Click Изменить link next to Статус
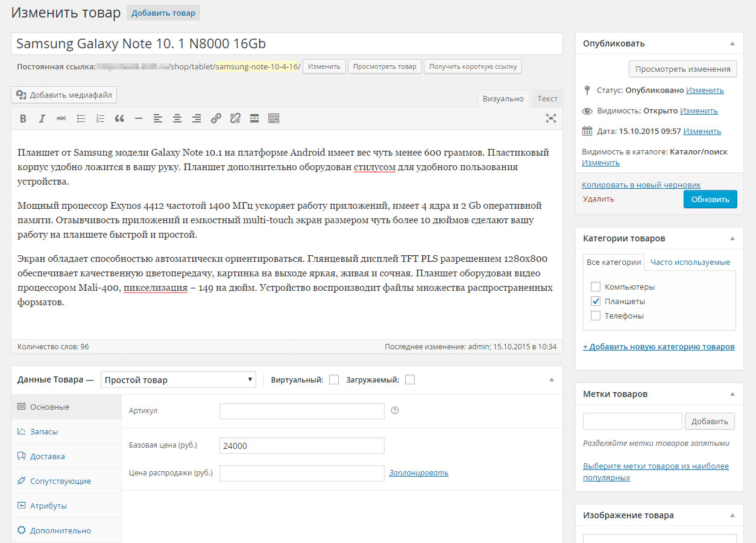 [x=705, y=90]
